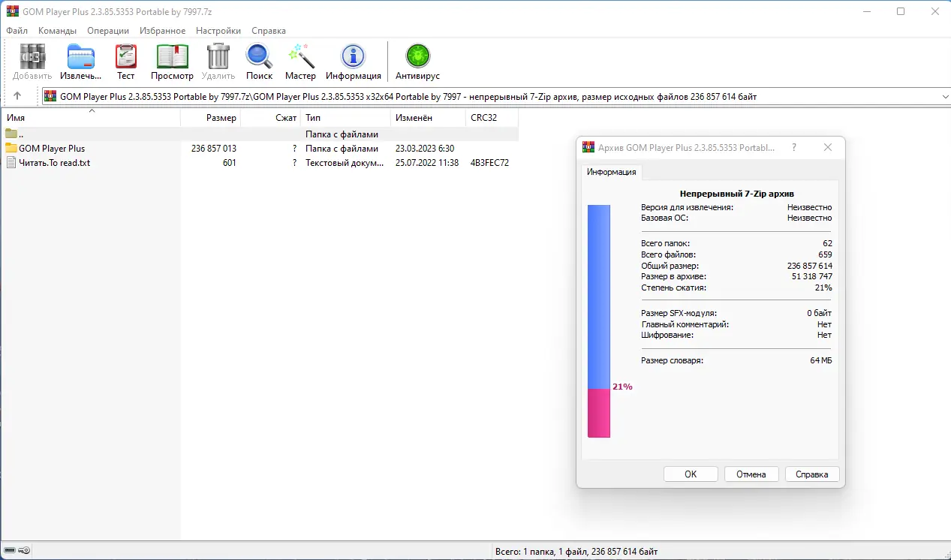Click the date 25.07.2022 11:38
Screen dimensions: 951x560
coord(427,163)
